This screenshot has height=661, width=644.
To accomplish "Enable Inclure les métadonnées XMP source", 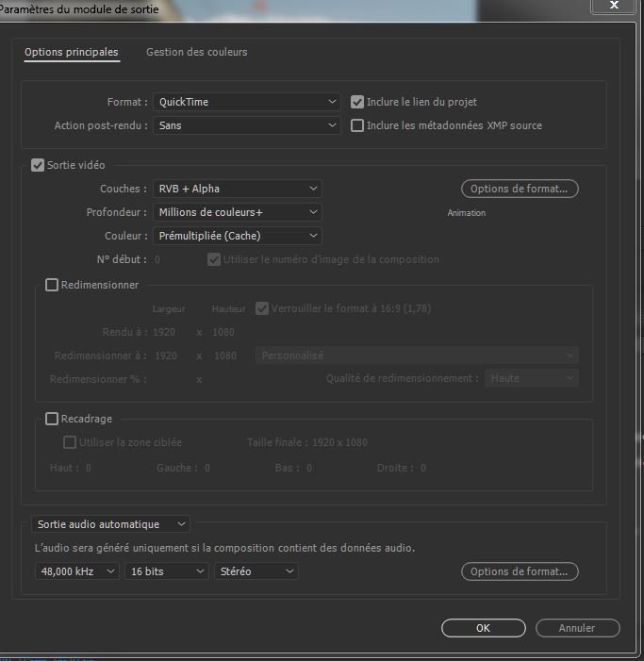I will (x=357, y=125).
